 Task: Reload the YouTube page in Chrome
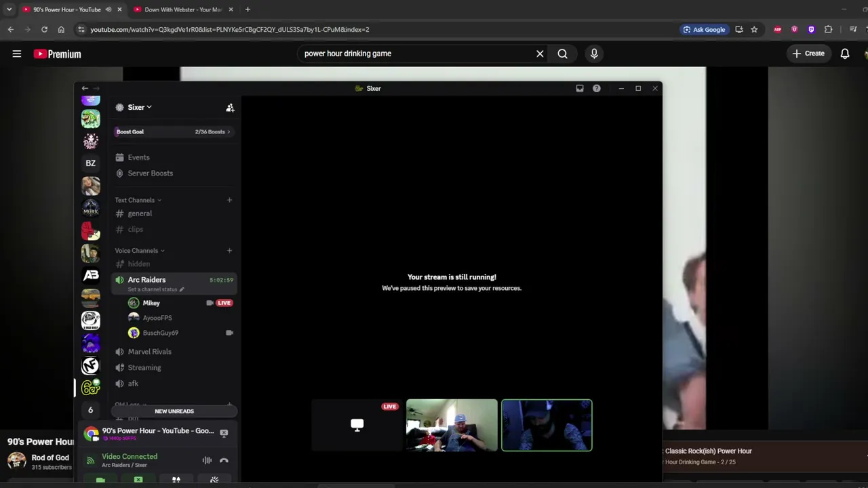point(44,29)
